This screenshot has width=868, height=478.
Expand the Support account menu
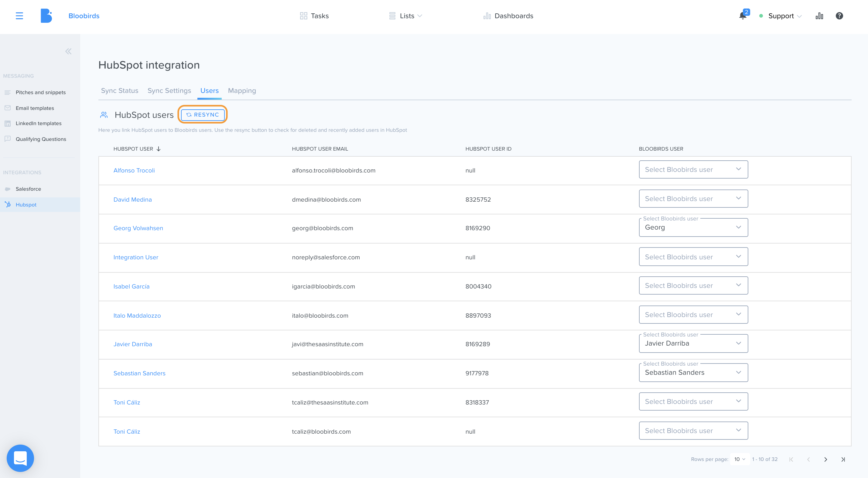[x=784, y=16]
